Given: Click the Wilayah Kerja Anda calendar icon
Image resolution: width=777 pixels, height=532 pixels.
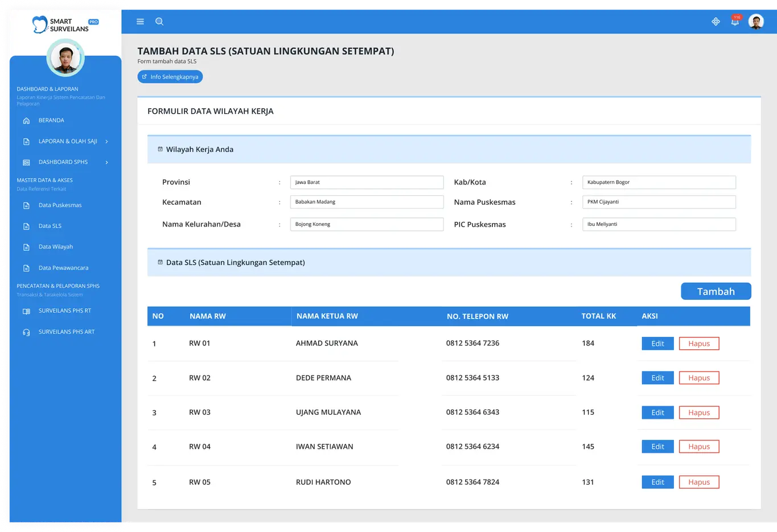Looking at the screenshot, I should (160, 149).
